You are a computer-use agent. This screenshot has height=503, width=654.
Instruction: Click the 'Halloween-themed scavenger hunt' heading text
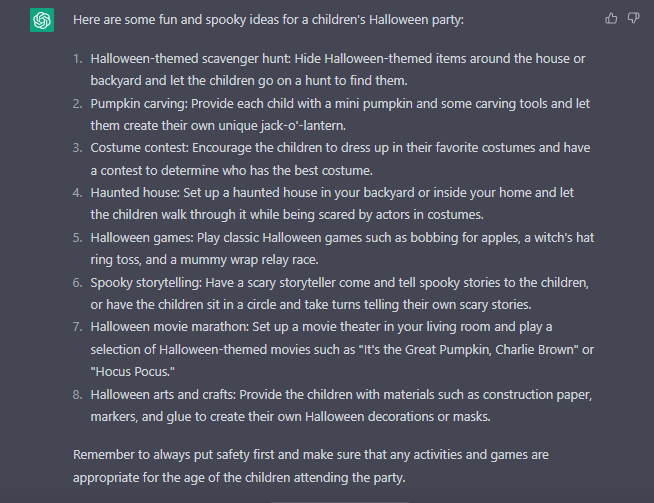tap(190, 58)
